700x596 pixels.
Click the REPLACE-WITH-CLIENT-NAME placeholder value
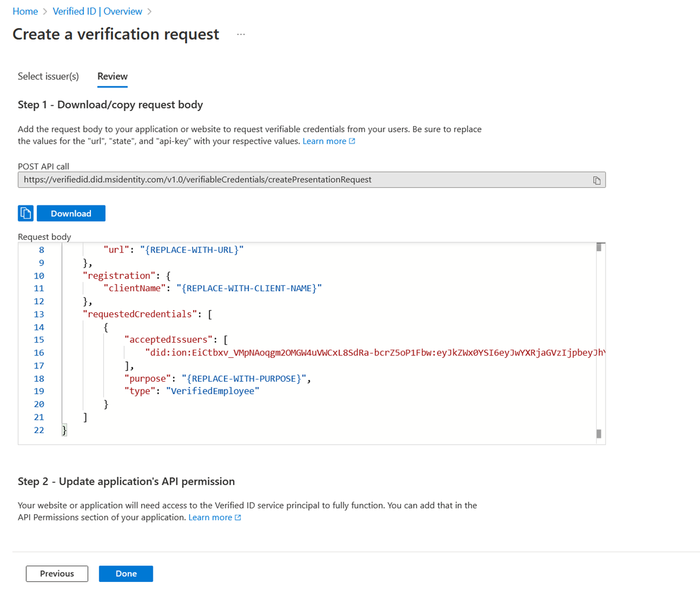[x=249, y=288]
